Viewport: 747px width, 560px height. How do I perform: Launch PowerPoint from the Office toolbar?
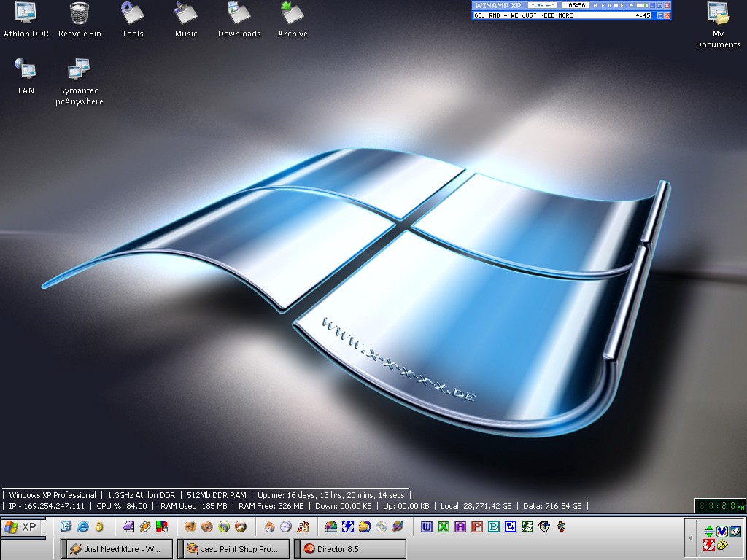(477, 526)
